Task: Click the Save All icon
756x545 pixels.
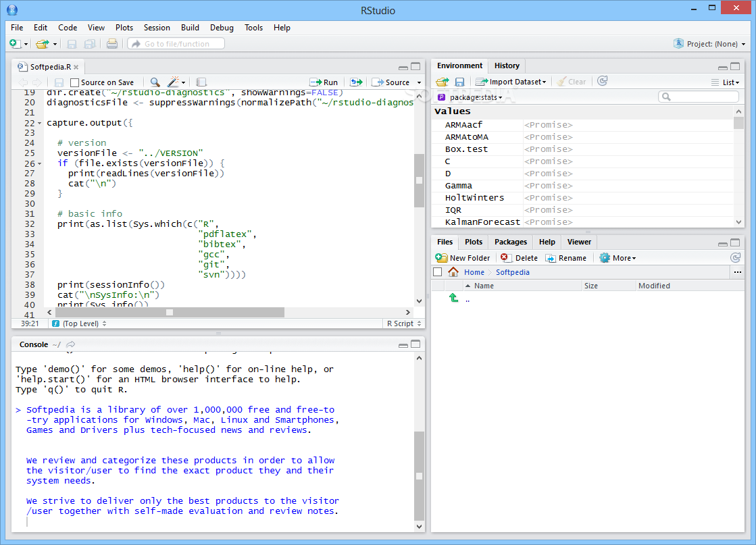Action: (89, 44)
